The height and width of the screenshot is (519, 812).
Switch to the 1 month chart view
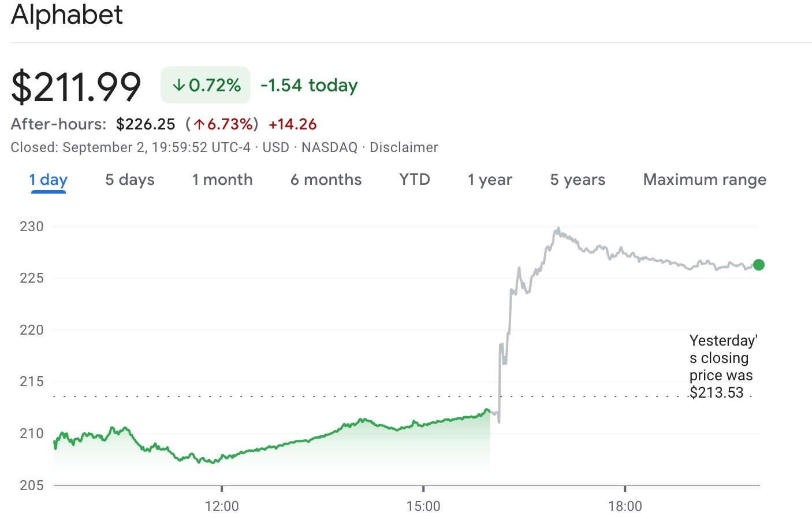pos(222,180)
